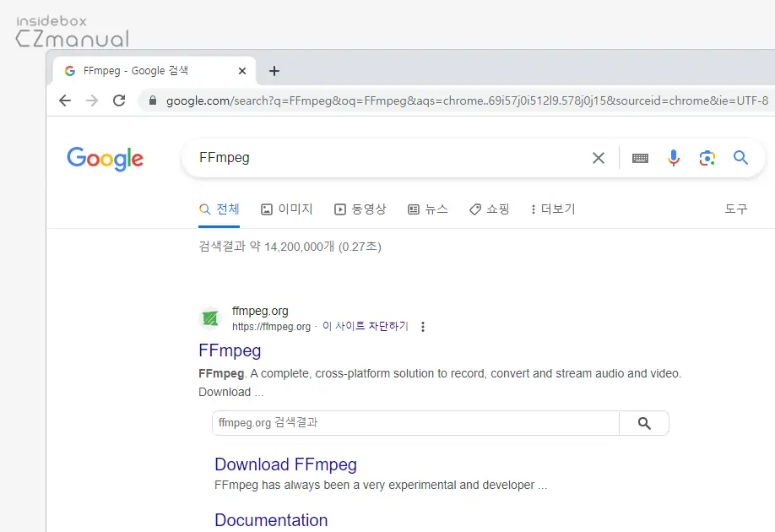Screen dimensions: 775x532
Task: Go to the Google homepage logo
Action: coord(106,159)
